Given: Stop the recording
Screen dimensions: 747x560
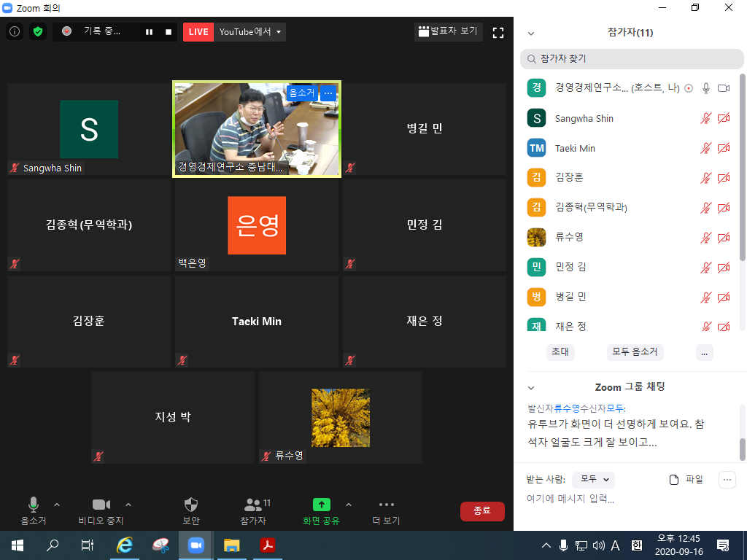Looking at the screenshot, I should tap(169, 32).
